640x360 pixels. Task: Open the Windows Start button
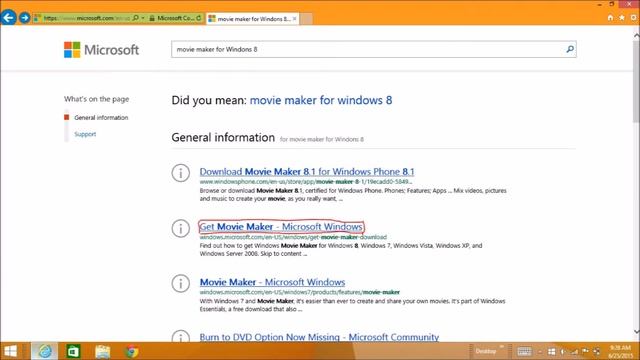10,351
